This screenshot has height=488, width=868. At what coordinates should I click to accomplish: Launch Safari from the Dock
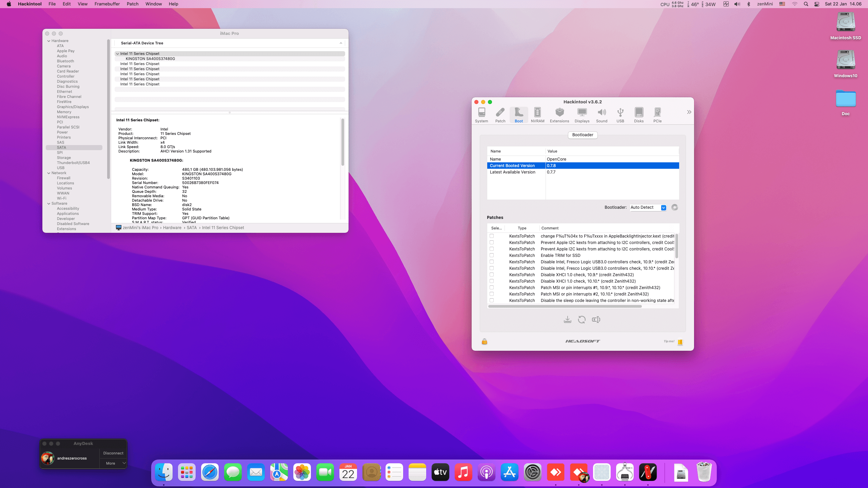210,472
